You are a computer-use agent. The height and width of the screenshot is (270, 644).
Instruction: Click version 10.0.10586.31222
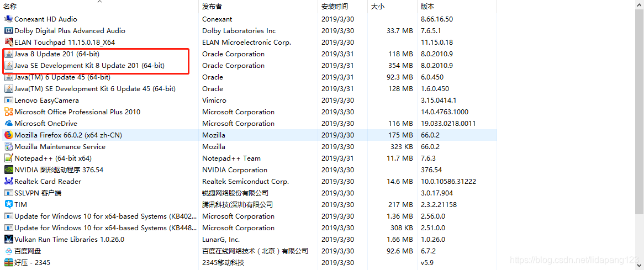(448, 181)
